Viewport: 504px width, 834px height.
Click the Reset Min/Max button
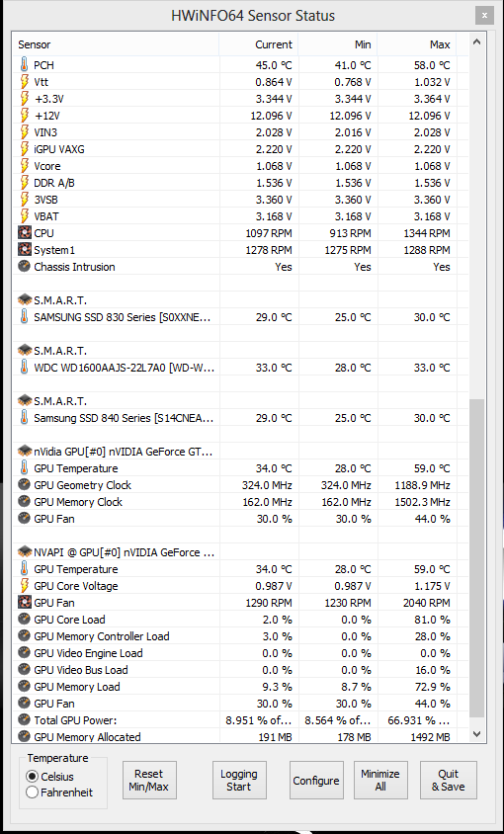tap(149, 781)
